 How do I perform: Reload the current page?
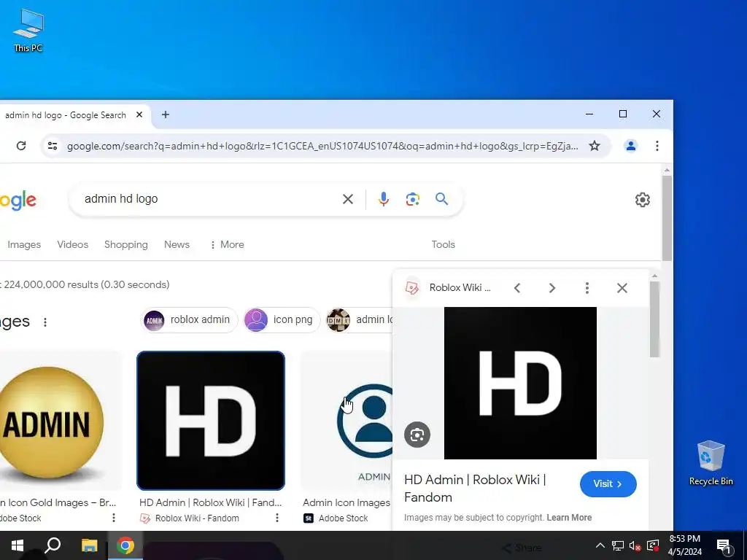pyautogui.click(x=21, y=146)
